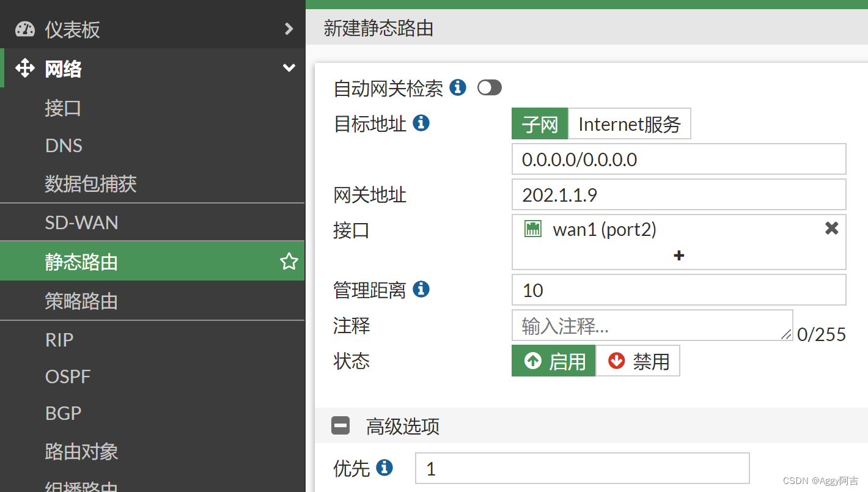Image resolution: width=868 pixels, height=492 pixels.
Task: Click the dashboard gauge icon
Action: click(25, 29)
